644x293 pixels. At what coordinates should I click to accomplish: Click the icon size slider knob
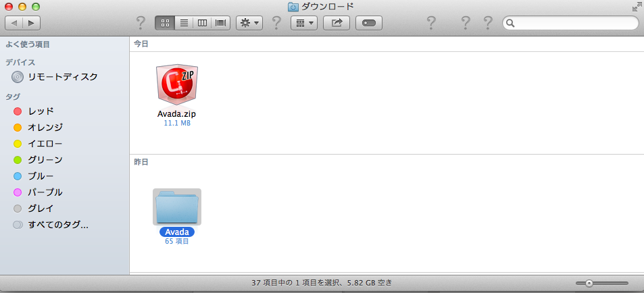click(x=589, y=283)
